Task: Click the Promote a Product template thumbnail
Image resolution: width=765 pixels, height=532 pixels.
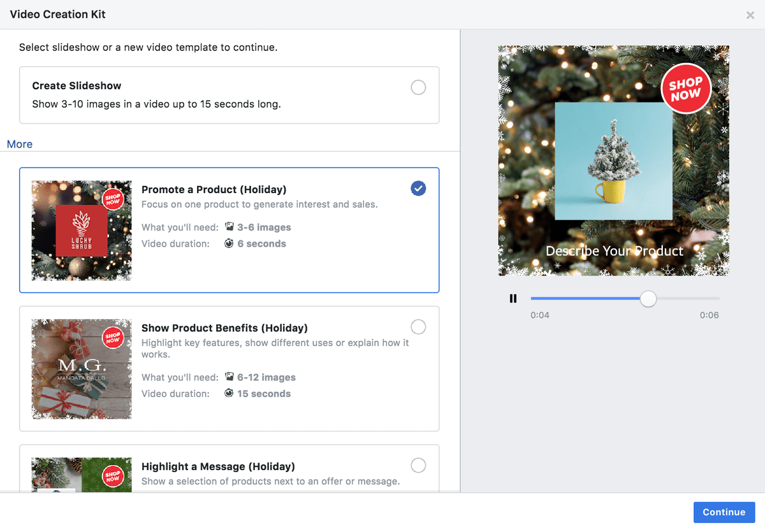Action: pos(82,231)
